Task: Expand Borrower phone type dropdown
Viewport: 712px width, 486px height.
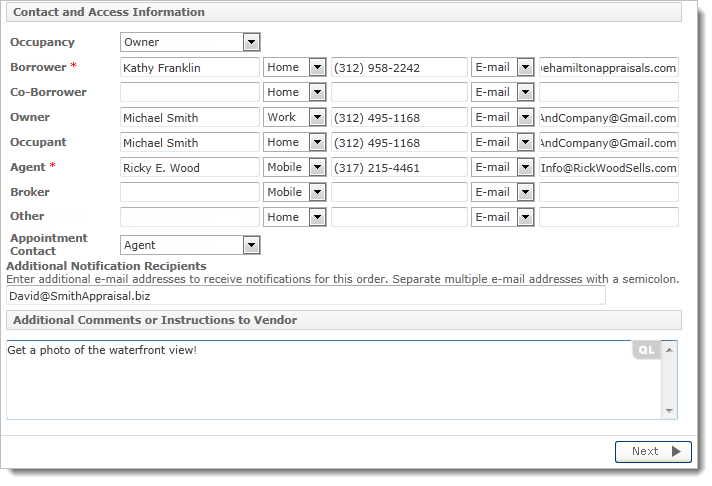Action: (317, 67)
